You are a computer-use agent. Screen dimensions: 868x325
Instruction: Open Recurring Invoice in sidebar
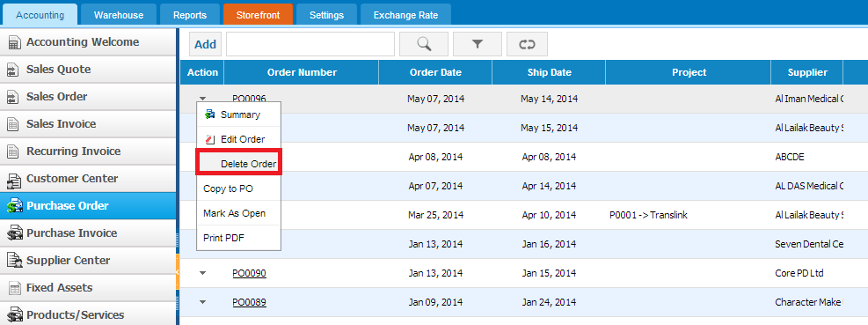[x=88, y=151]
